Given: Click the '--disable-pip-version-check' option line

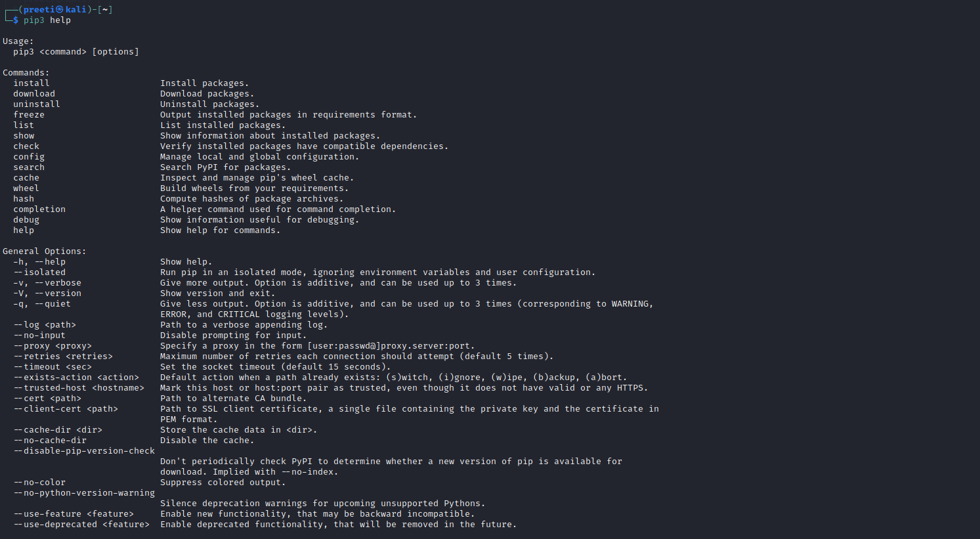Looking at the screenshot, I should [x=84, y=451].
